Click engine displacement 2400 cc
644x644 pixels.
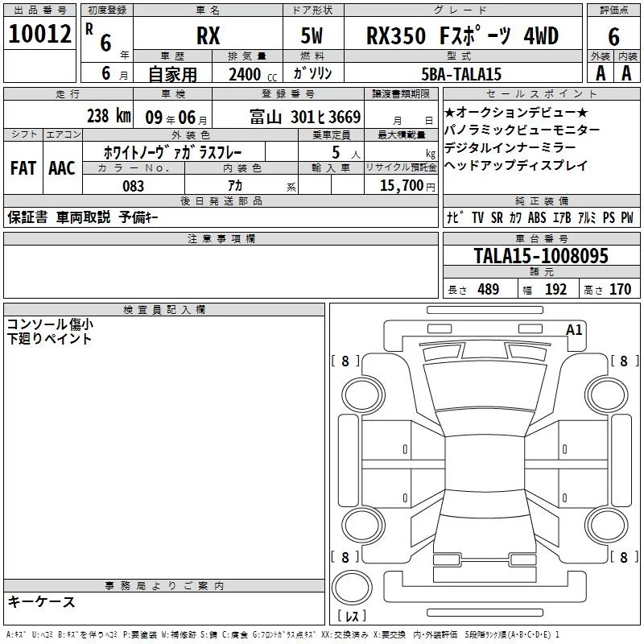[x=253, y=75]
